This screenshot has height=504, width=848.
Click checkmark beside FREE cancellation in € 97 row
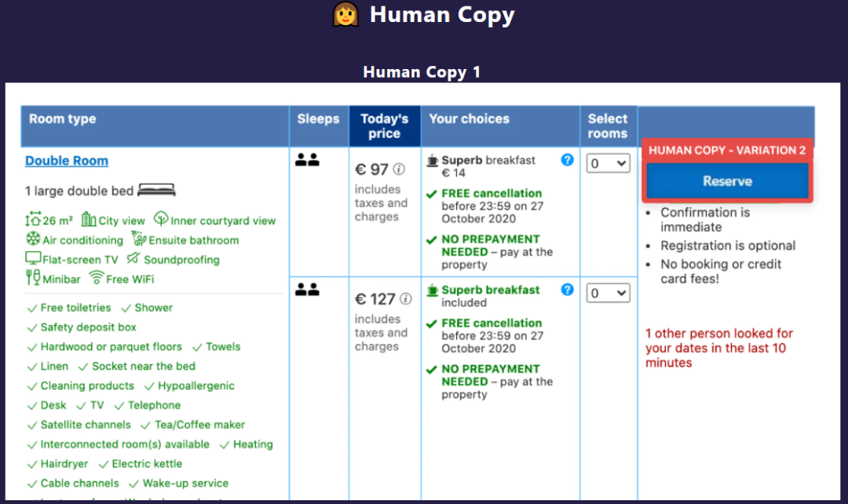click(431, 194)
